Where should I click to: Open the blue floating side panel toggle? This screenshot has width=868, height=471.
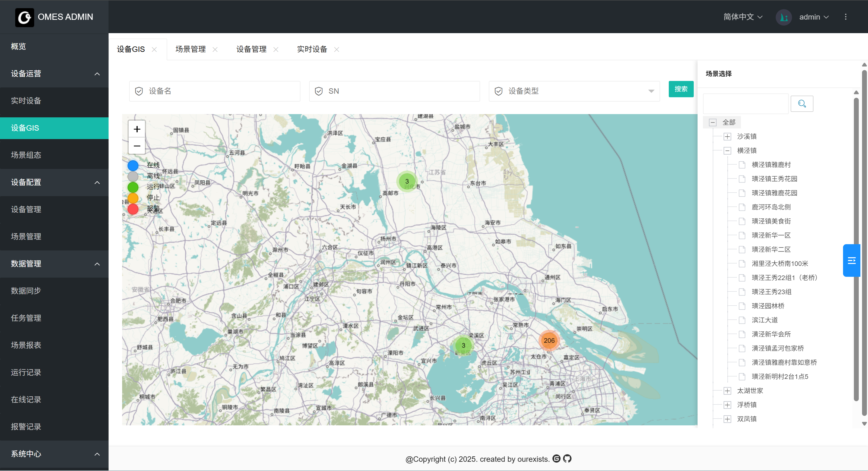pos(851,260)
